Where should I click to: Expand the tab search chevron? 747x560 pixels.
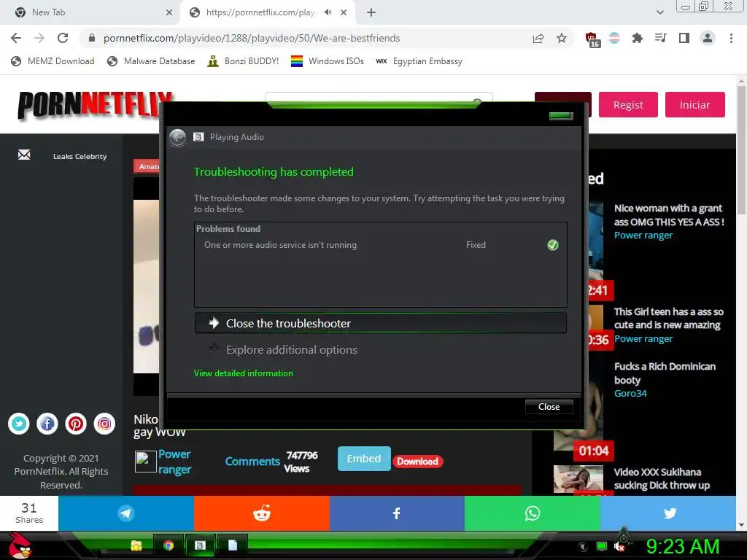(659, 12)
